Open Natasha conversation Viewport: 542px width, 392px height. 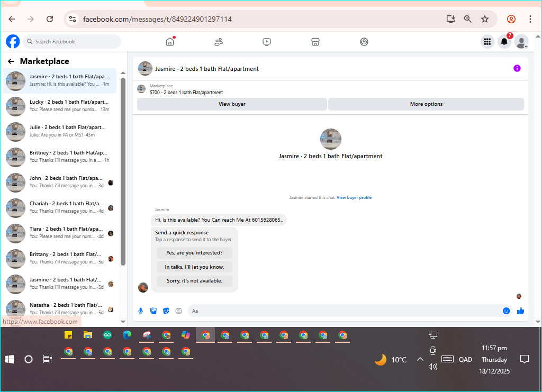point(59,309)
